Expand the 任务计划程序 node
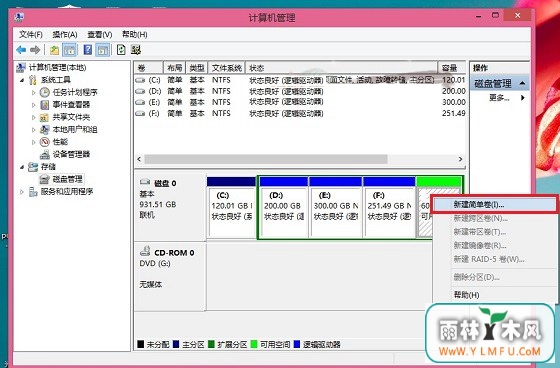The height and width of the screenshot is (368, 560). tap(34, 93)
